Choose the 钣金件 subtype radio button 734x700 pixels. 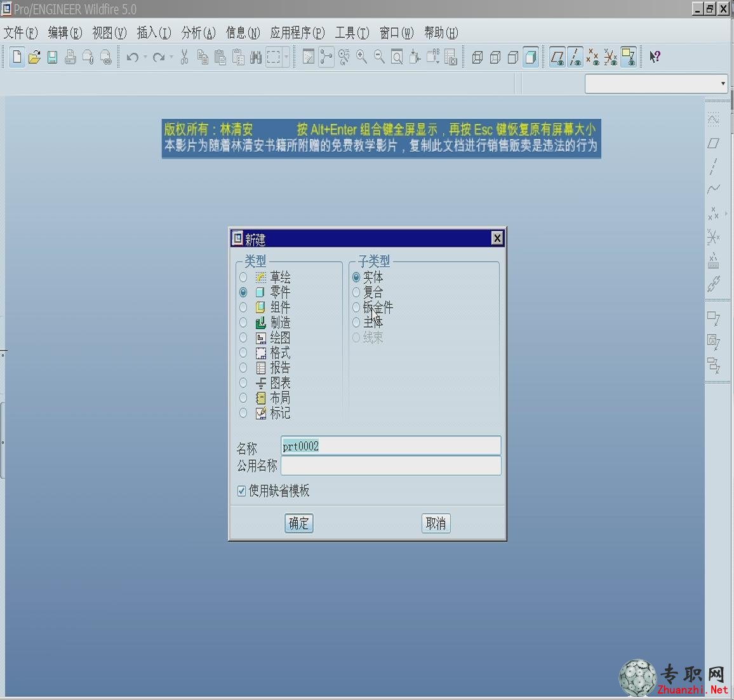pyautogui.click(x=356, y=307)
